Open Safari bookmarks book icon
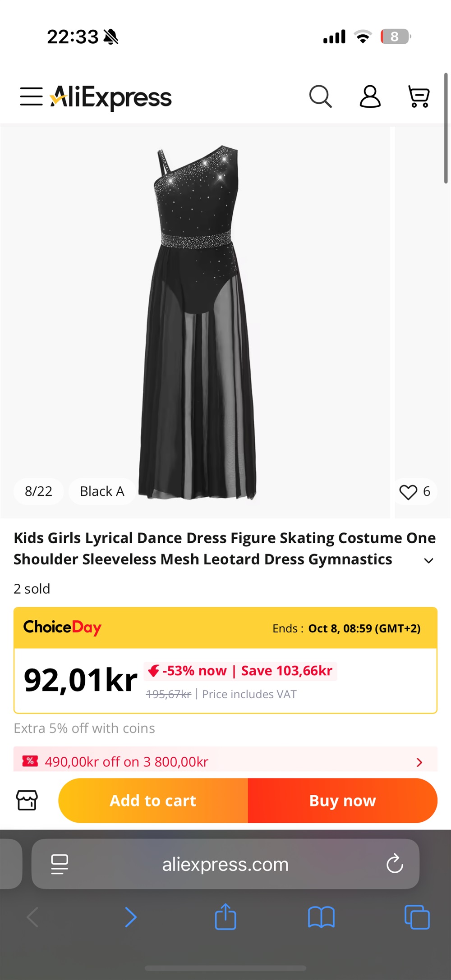The image size is (451, 980). tap(321, 917)
